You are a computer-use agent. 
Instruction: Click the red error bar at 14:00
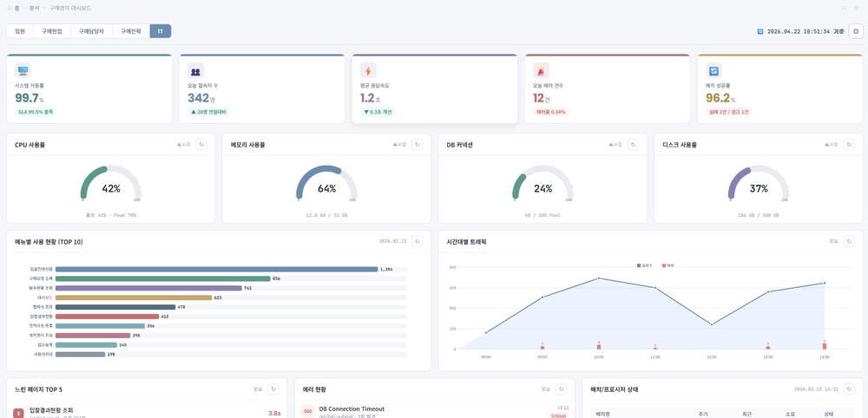click(x=825, y=345)
